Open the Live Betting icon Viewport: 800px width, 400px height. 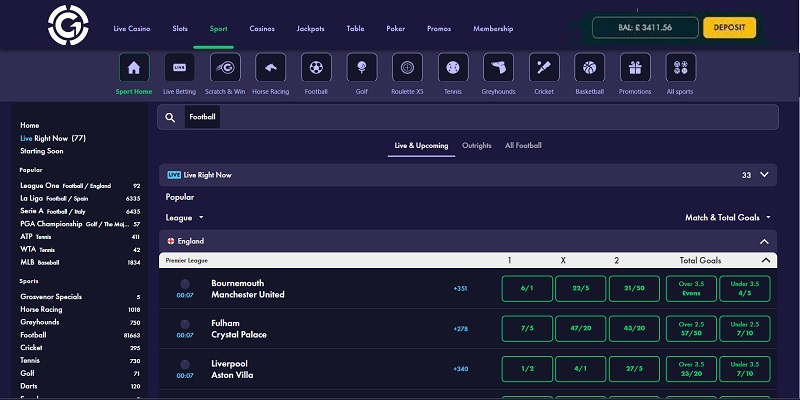pos(179,67)
